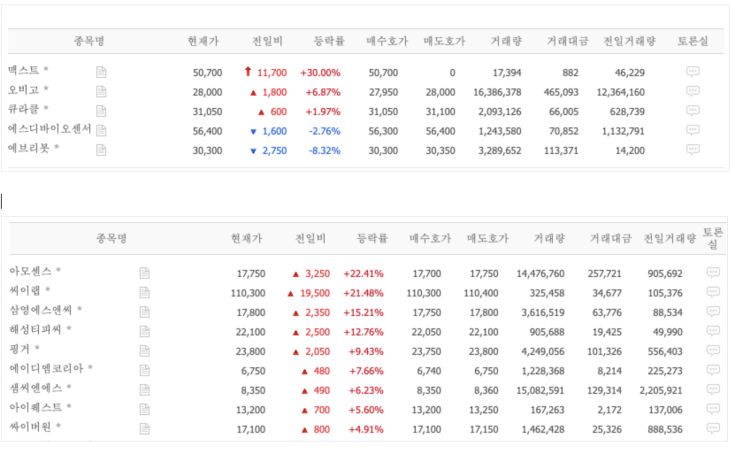This screenshot has height=454, width=743.
Task: Open the 에스디바이오센서 stock link
Action: (x=49, y=128)
